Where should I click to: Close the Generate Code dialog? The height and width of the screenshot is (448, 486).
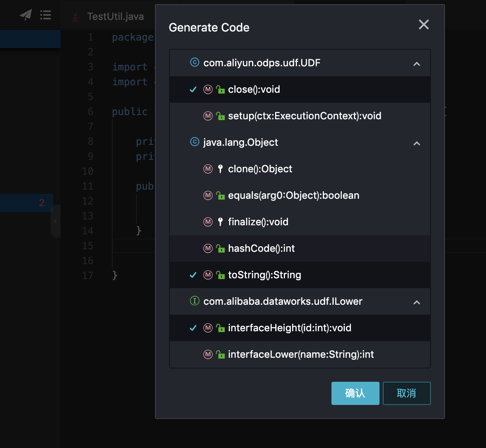[x=423, y=25]
